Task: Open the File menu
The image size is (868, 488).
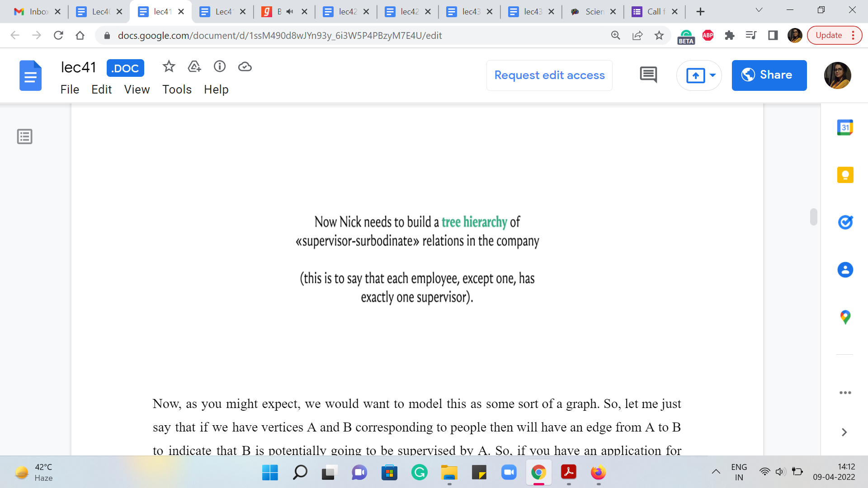Action: [x=70, y=89]
